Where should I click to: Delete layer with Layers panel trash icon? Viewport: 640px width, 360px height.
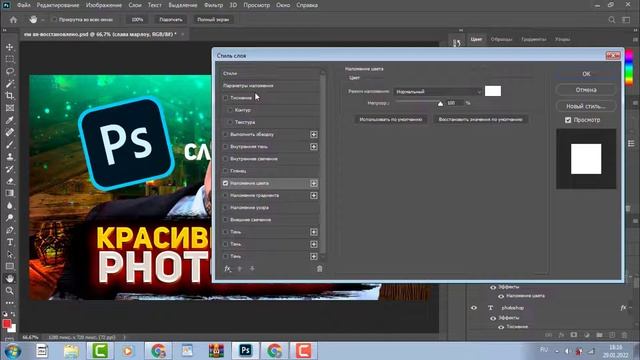click(x=624, y=335)
